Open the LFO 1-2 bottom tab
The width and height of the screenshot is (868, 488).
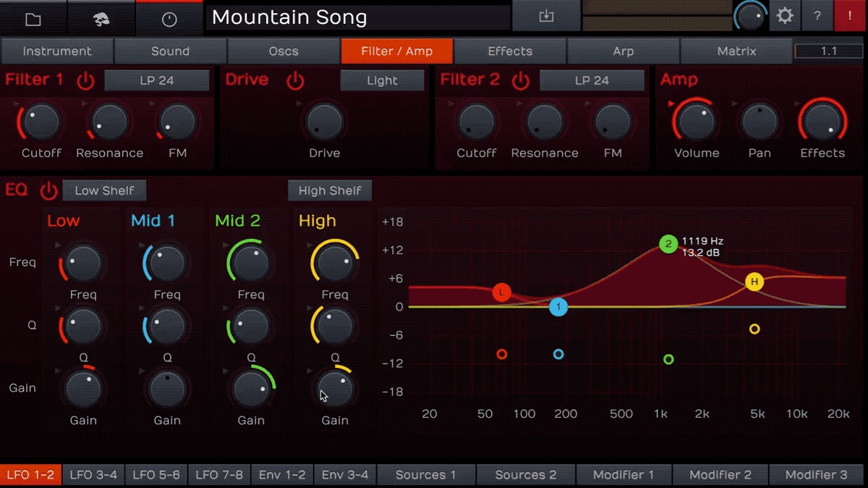[30, 475]
